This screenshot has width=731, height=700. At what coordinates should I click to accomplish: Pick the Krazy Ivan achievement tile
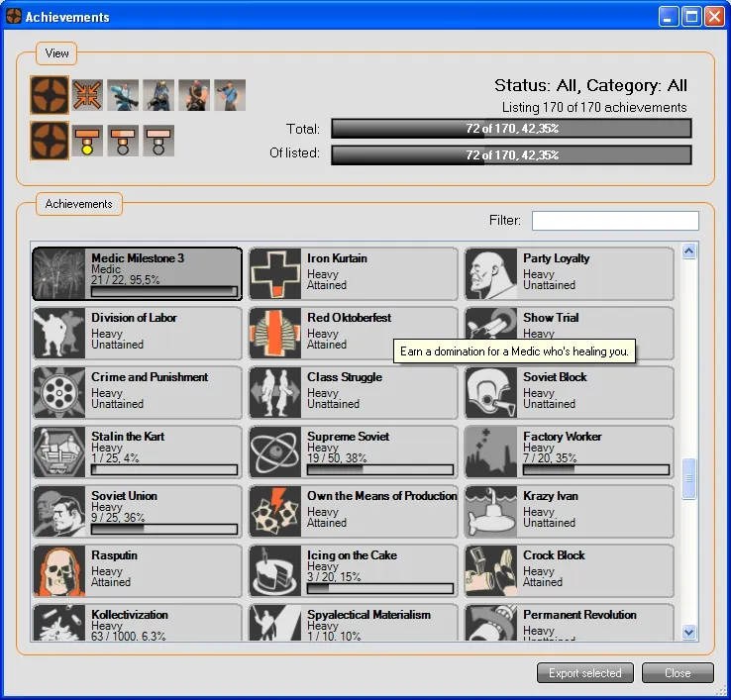pos(569,511)
